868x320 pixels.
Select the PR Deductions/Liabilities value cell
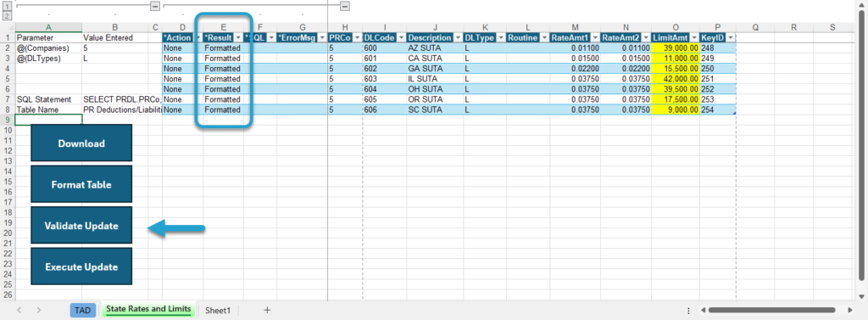pos(115,109)
